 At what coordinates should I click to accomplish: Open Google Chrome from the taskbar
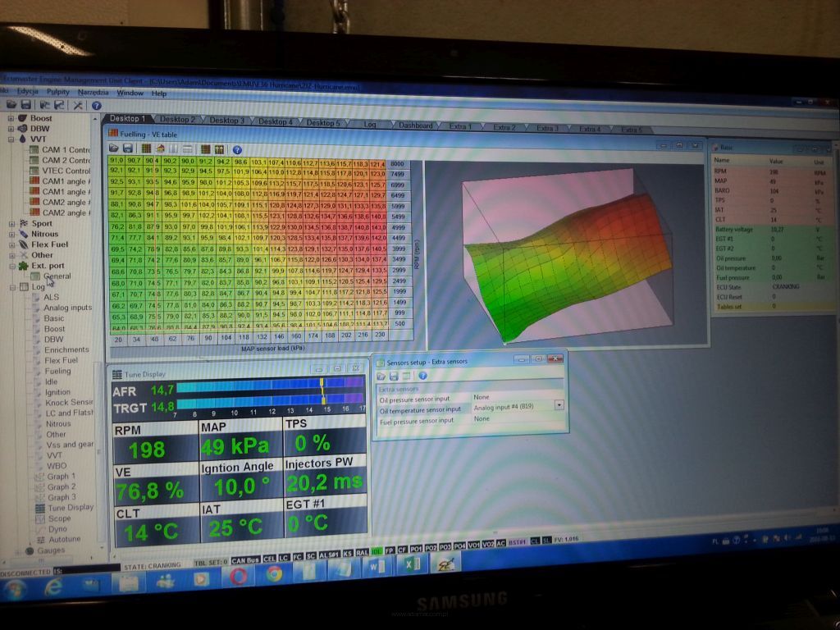pyautogui.click(x=275, y=576)
